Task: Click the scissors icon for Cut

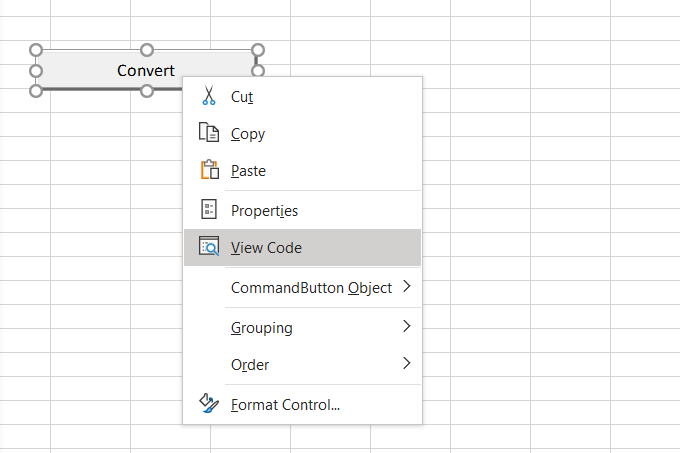Action: [x=208, y=96]
